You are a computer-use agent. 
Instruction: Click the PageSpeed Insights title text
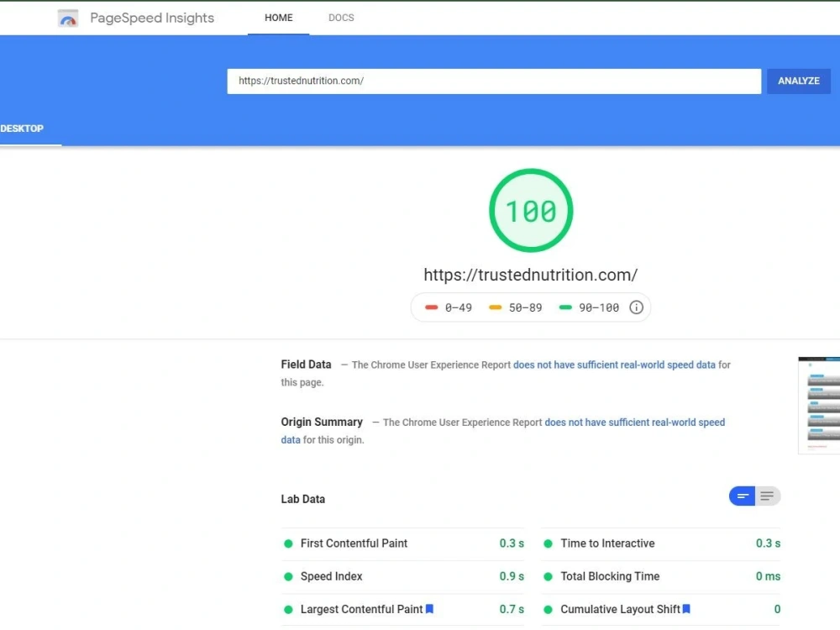152,18
